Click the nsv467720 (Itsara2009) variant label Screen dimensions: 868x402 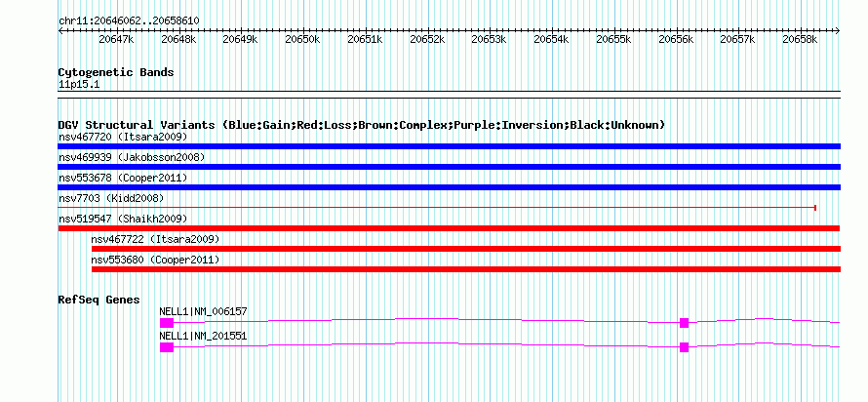tap(123, 137)
